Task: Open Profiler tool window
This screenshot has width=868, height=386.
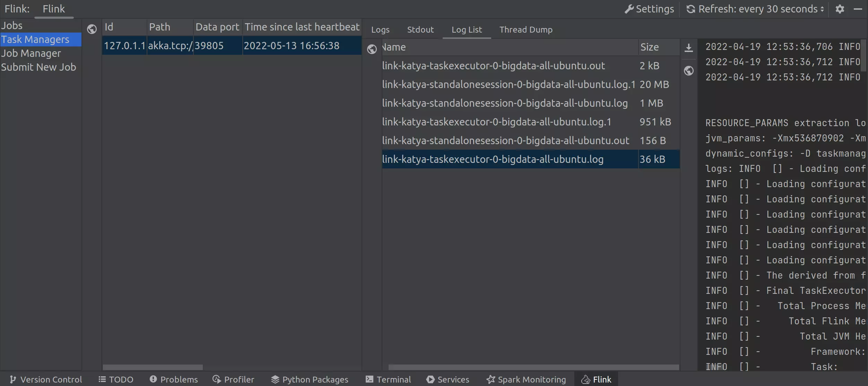Action: tap(233, 379)
